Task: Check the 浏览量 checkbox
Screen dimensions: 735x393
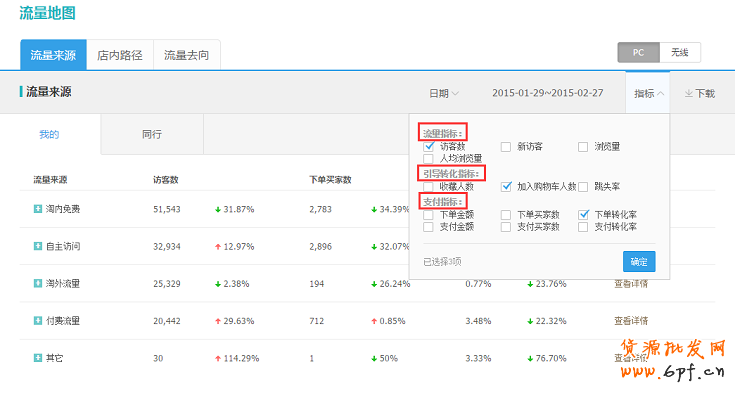Action: point(583,147)
